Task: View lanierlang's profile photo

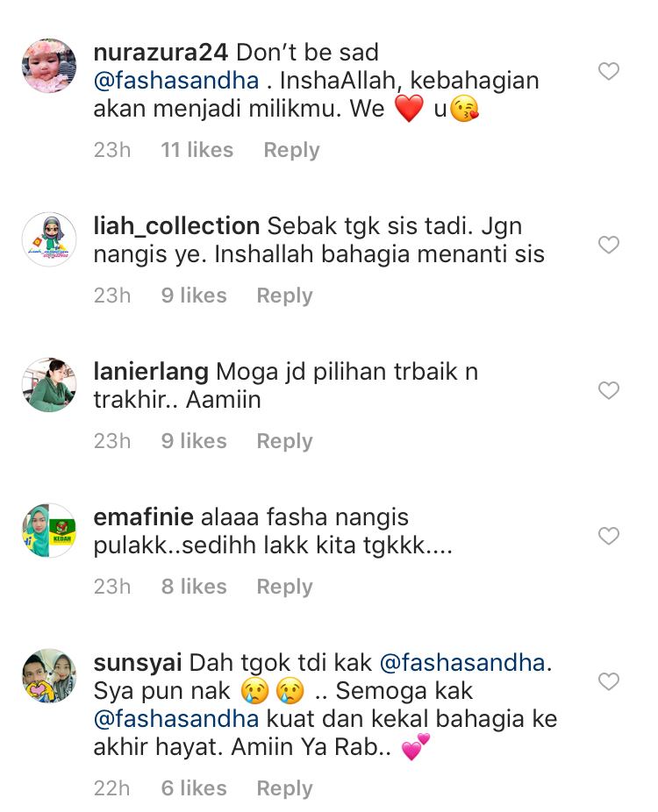Action: coord(49,384)
